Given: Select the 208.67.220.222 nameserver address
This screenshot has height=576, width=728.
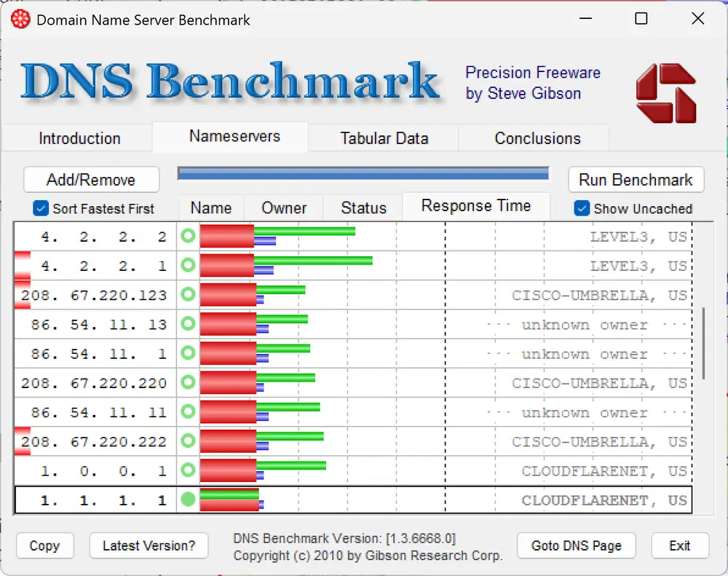Looking at the screenshot, I should point(95,441).
